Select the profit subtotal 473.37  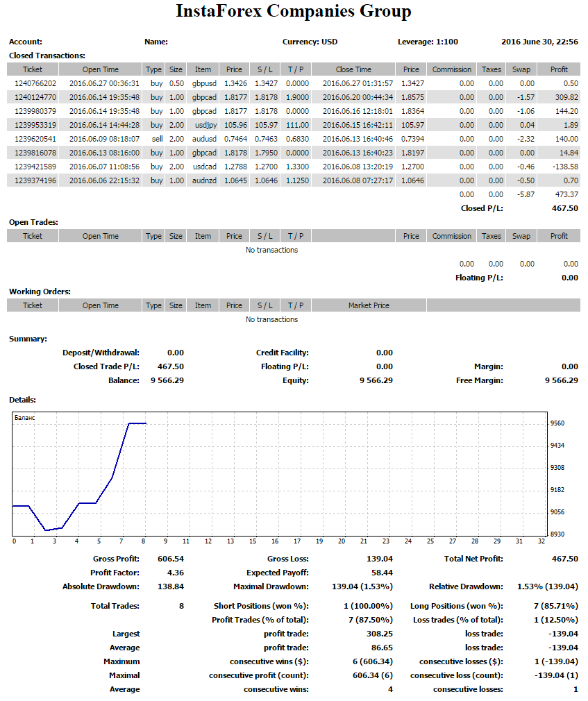click(x=566, y=194)
